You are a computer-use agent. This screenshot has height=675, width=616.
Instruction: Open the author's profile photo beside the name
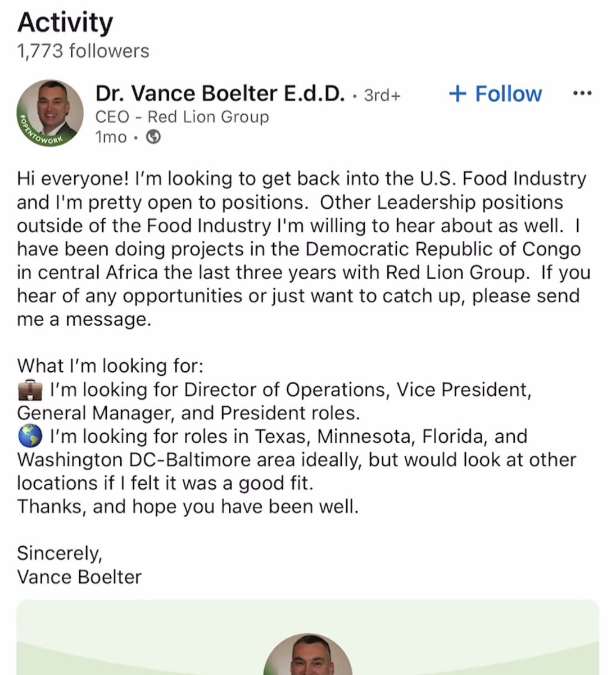pos(51,112)
